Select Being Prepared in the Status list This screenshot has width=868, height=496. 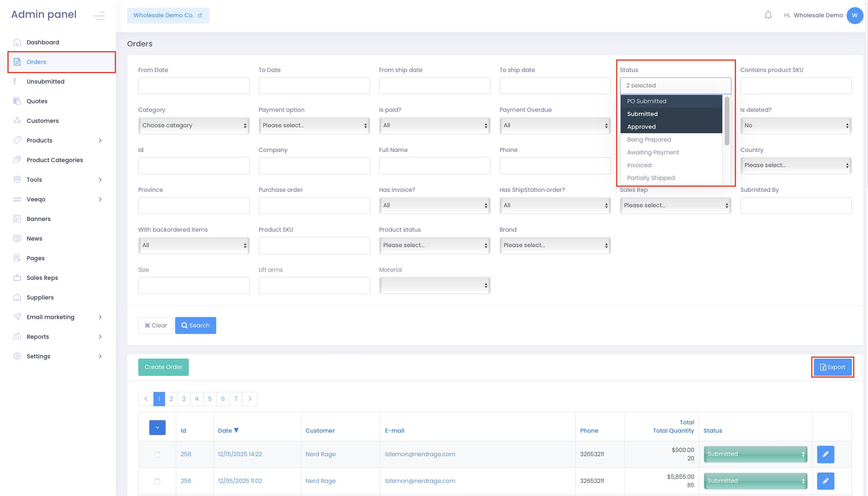pos(649,140)
